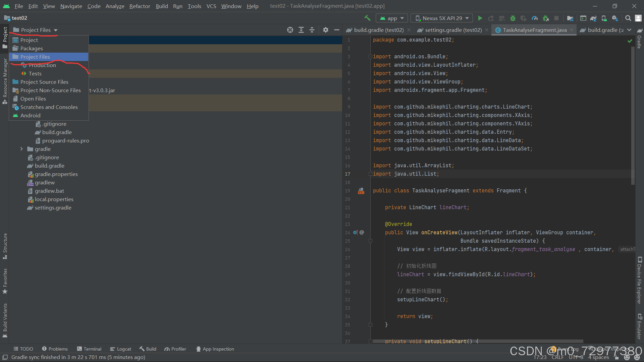Stop the running application
The image size is (644, 362).
point(556,18)
